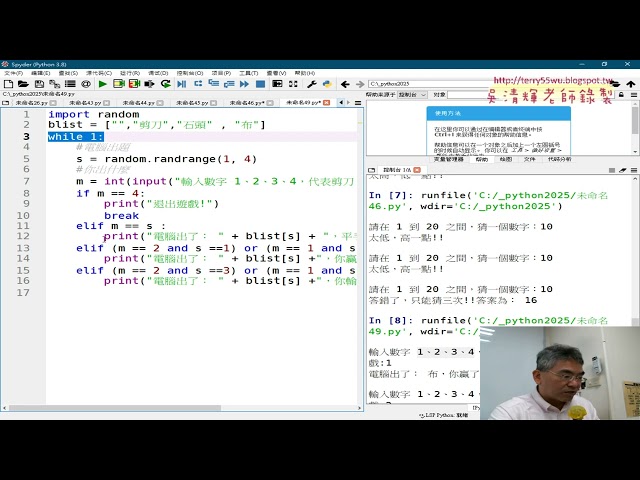Expand the help source 控制台 dropdown

[x=412, y=95]
